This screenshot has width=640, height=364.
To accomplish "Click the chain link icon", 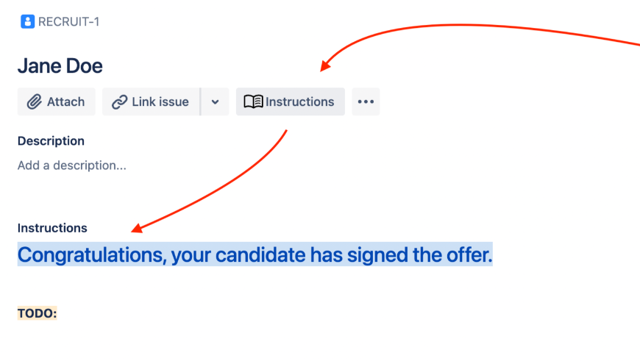I will click(119, 102).
